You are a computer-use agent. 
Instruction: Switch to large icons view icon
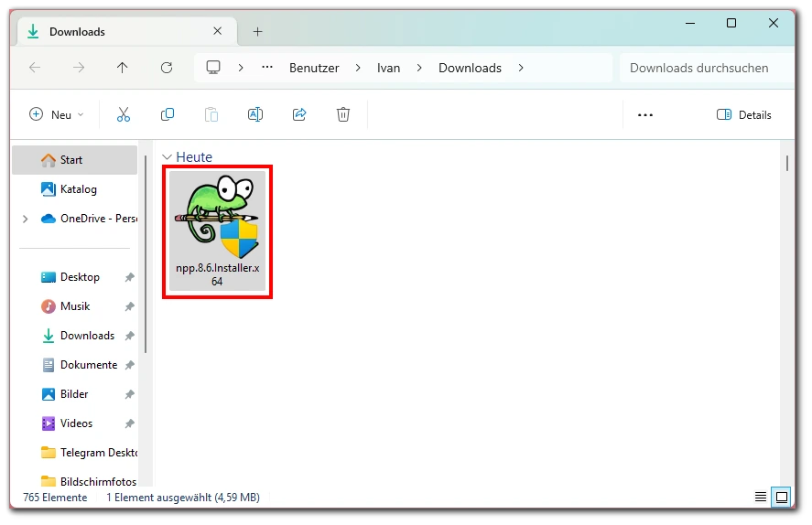(x=782, y=497)
